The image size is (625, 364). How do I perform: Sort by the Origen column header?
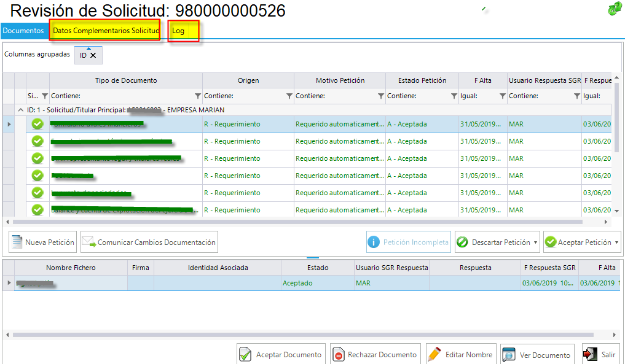[248, 80]
